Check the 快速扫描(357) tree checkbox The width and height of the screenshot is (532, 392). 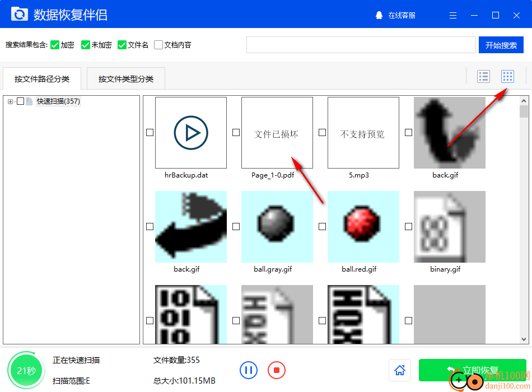[x=20, y=101]
